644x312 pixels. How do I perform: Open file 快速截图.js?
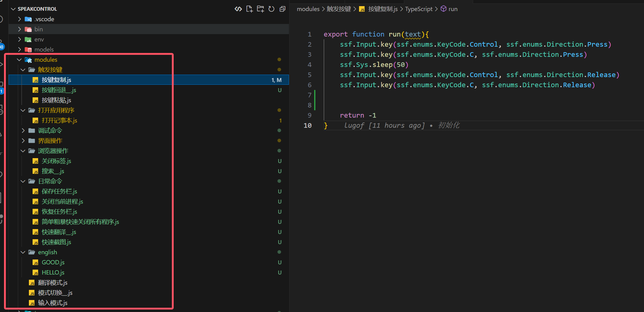(x=148, y=242)
